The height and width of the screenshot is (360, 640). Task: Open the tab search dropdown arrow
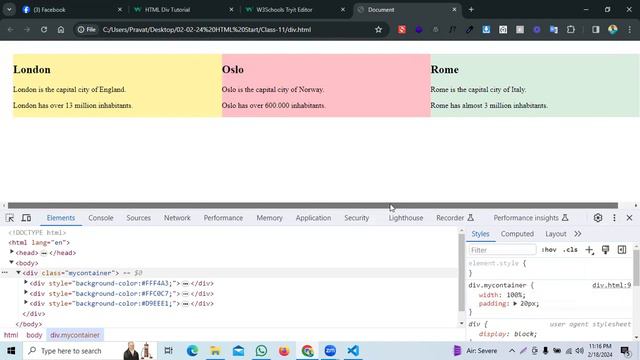(x=9, y=9)
